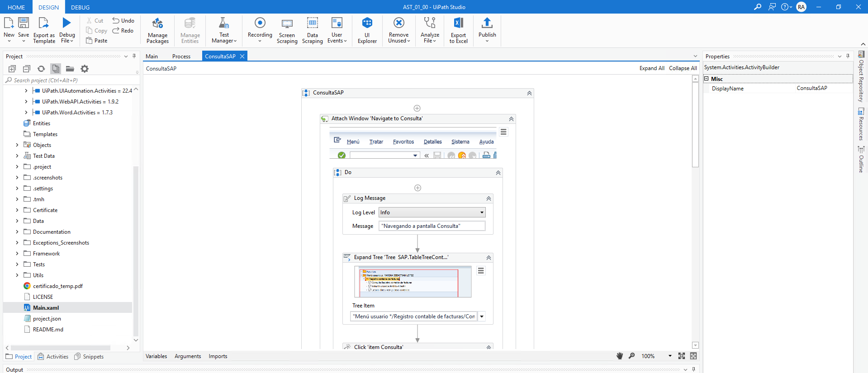Toggle Show All Files in Project panel

56,69
